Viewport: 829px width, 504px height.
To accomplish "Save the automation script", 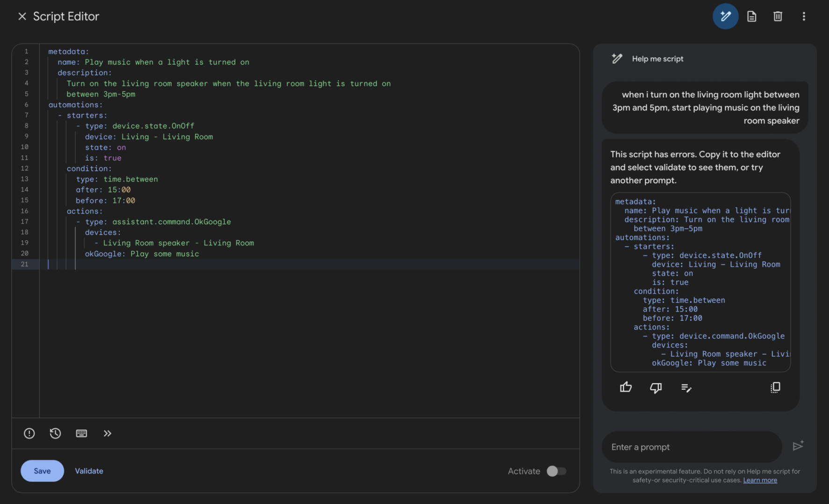I will (x=42, y=471).
